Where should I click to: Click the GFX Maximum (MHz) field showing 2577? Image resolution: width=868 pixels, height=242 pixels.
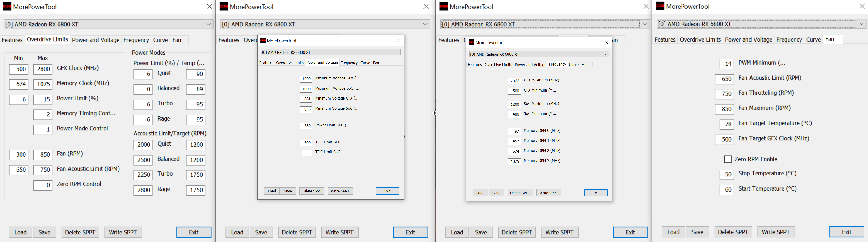tap(514, 81)
